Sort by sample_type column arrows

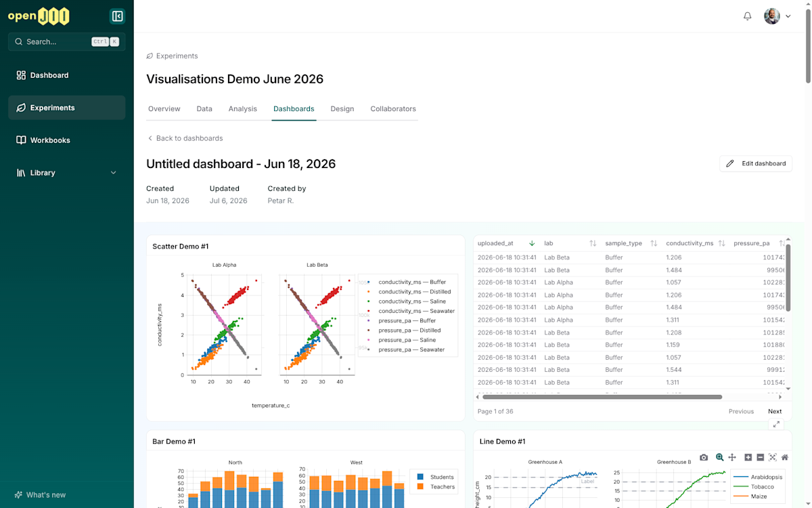pyautogui.click(x=654, y=243)
